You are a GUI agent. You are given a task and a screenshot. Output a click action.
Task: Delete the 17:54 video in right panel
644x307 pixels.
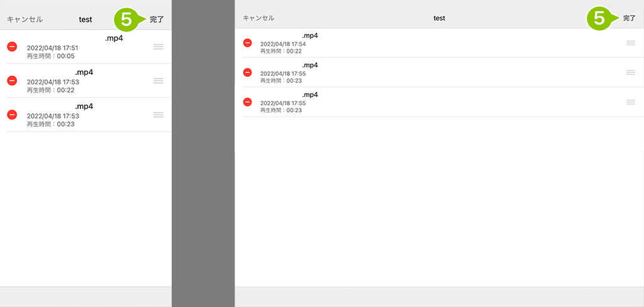tap(247, 43)
